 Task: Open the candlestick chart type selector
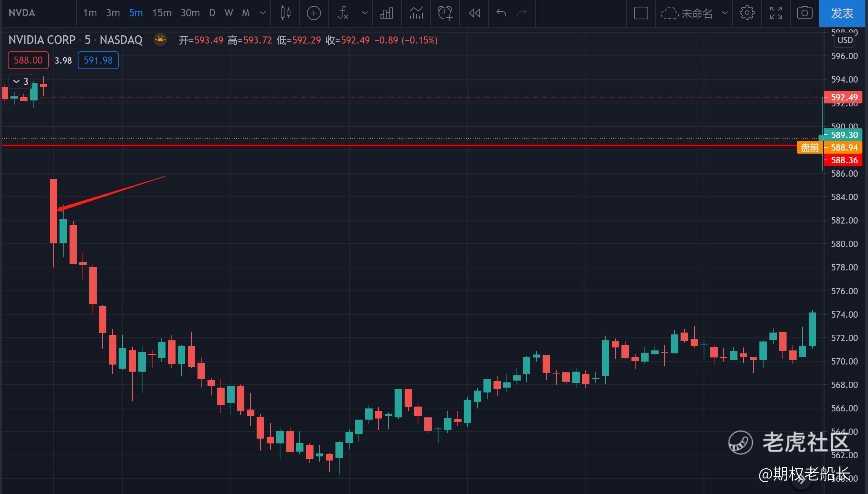tap(285, 13)
